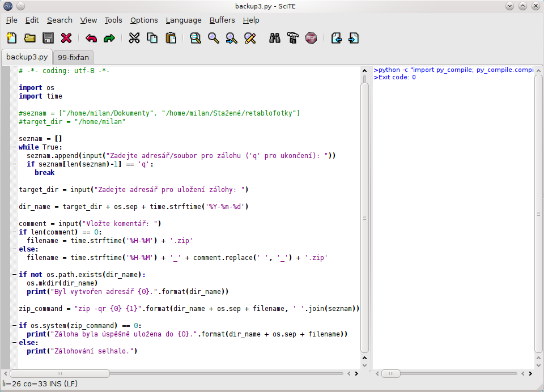Click the '#target_dir = "/home/milan"' comment line

(72, 122)
